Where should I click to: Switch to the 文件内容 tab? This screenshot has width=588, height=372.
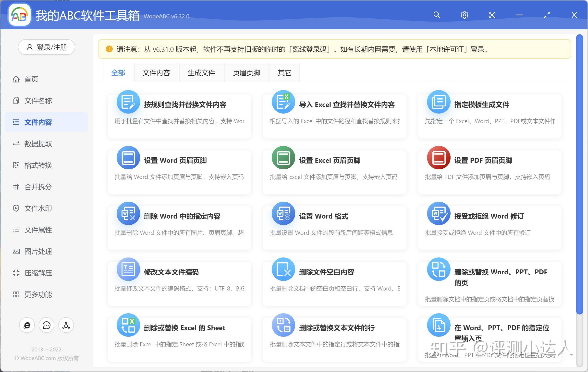(156, 73)
